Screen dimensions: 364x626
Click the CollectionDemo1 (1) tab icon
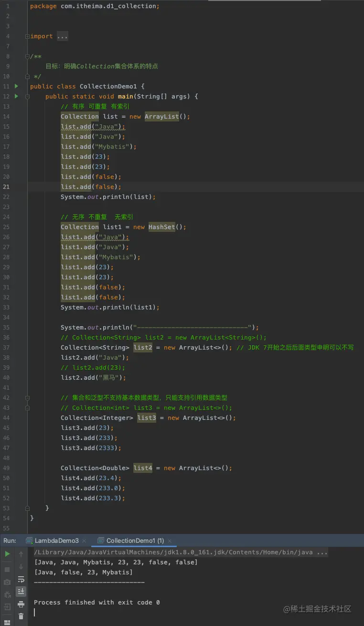click(100, 540)
